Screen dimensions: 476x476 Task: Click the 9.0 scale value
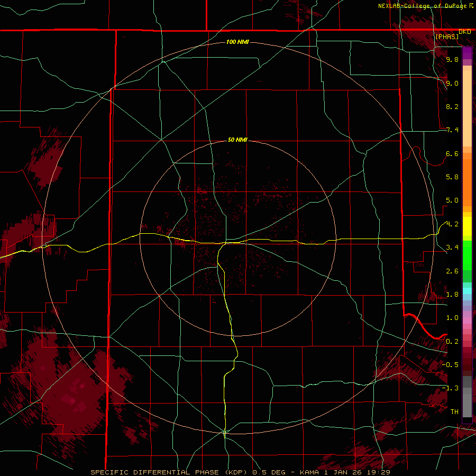452,83
